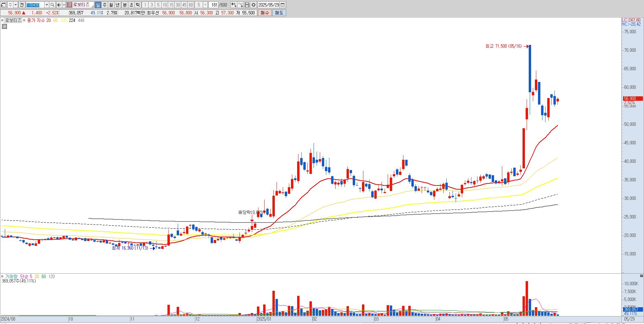Click the data grid icon below 로보티즈
The height and width of the screenshot is (324, 644).
4,26
